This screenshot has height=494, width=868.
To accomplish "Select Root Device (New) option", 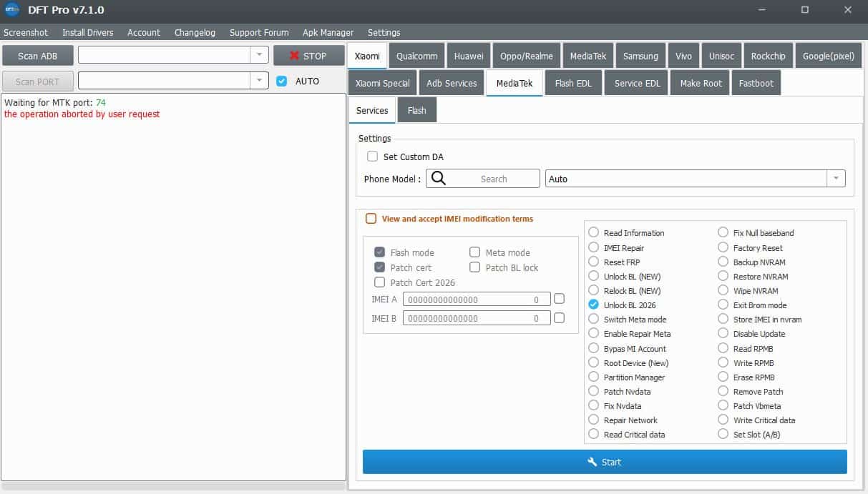I will [x=593, y=362].
